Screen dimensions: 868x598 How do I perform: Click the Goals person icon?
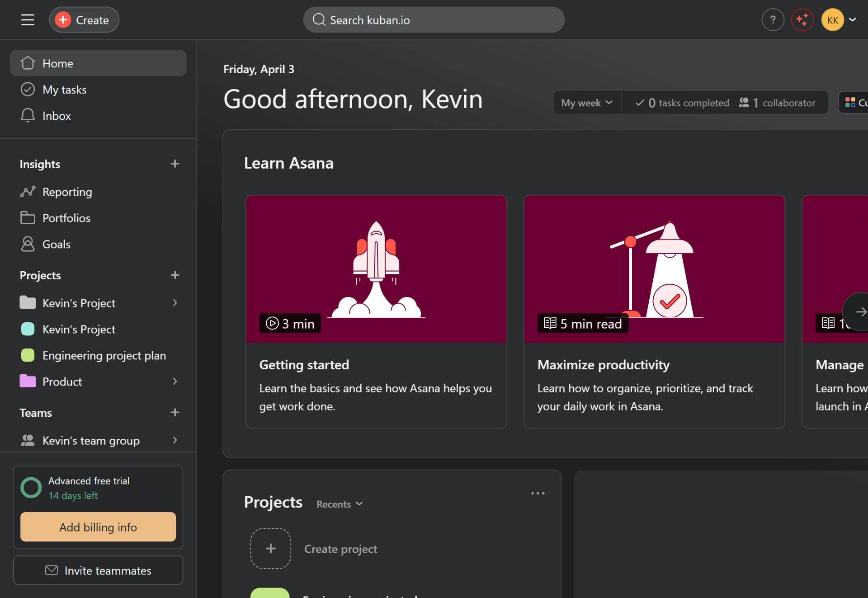(x=28, y=244)
